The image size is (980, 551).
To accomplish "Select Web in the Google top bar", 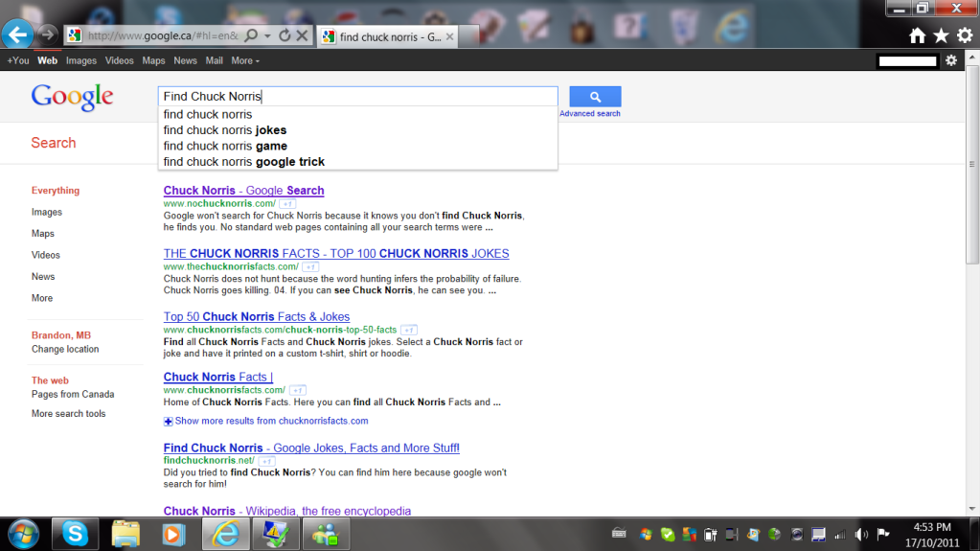I will click(48, 60).
